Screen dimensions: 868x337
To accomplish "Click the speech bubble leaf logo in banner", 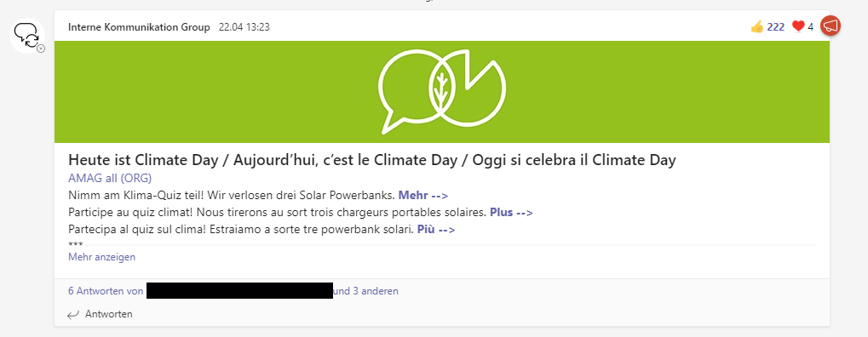I will pos(442,92).
